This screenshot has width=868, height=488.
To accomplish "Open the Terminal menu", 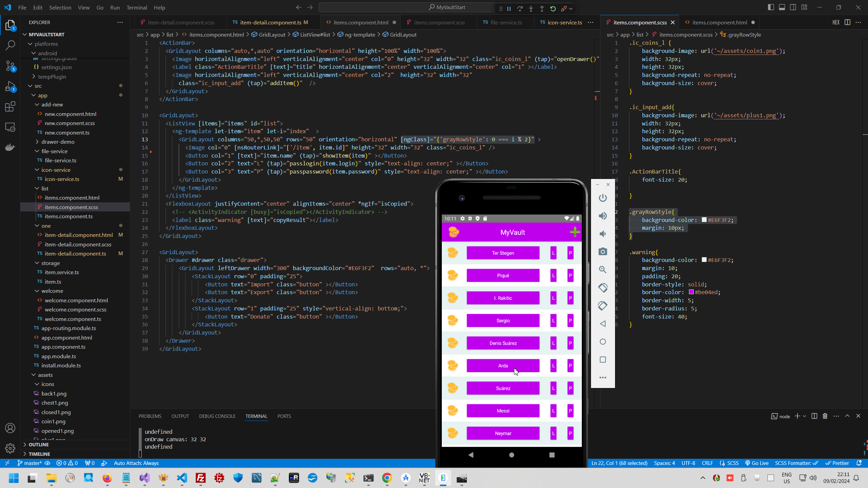I will [x=137, y=7].
